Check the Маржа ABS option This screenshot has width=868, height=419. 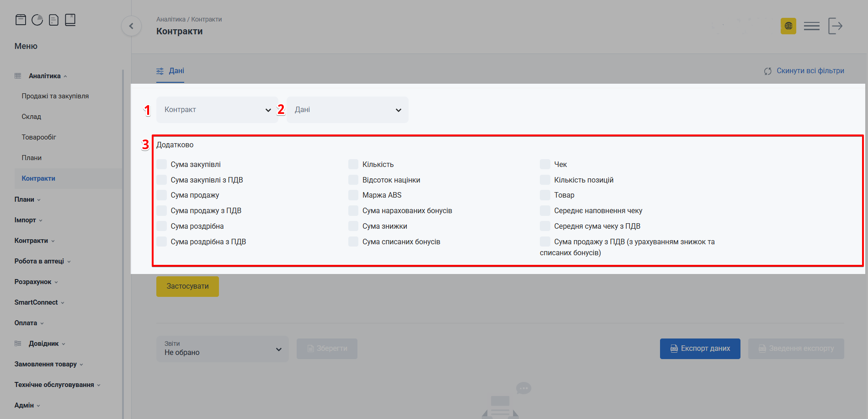pyautogui.click(x=353, y=195)
